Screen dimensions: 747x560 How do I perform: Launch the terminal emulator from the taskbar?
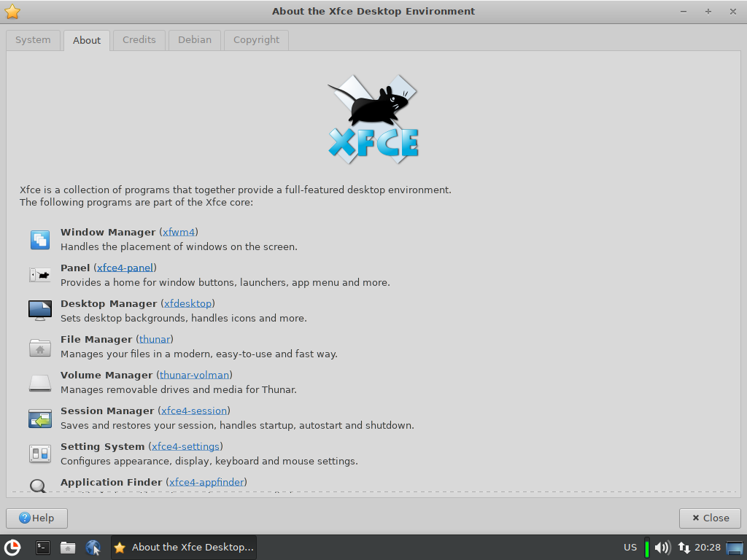[43, 548]
